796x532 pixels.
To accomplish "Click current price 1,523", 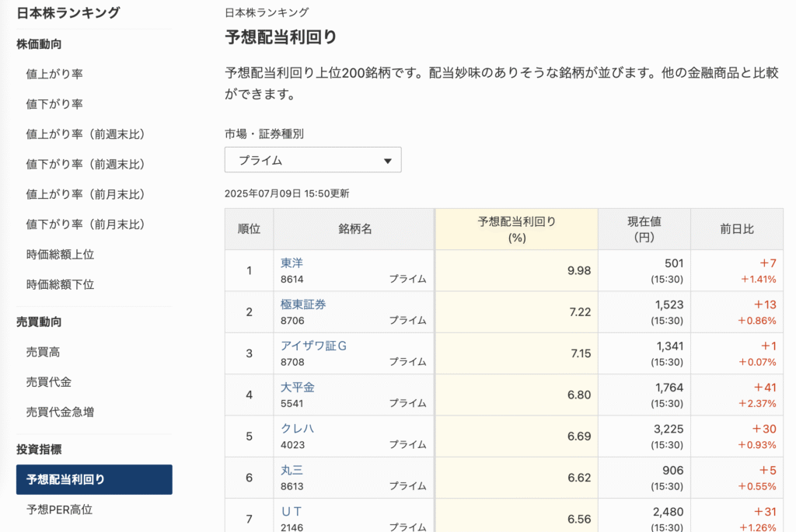I will click(x=669, y=304).
